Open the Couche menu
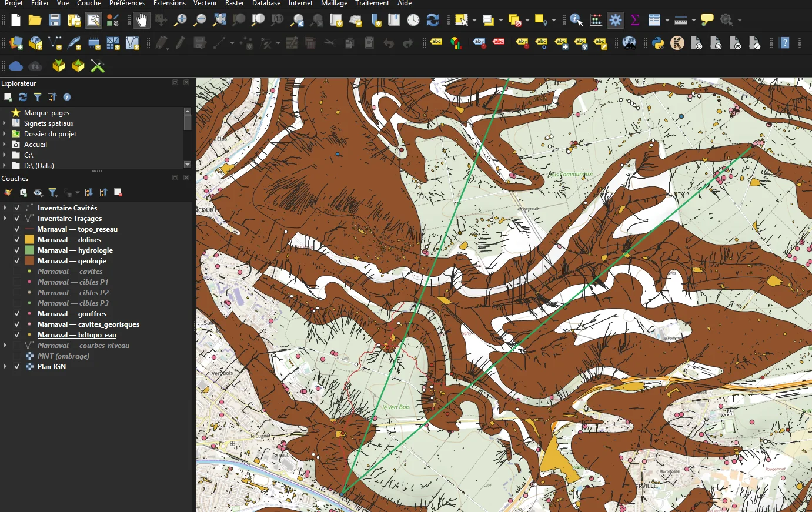 pos(89,4)
